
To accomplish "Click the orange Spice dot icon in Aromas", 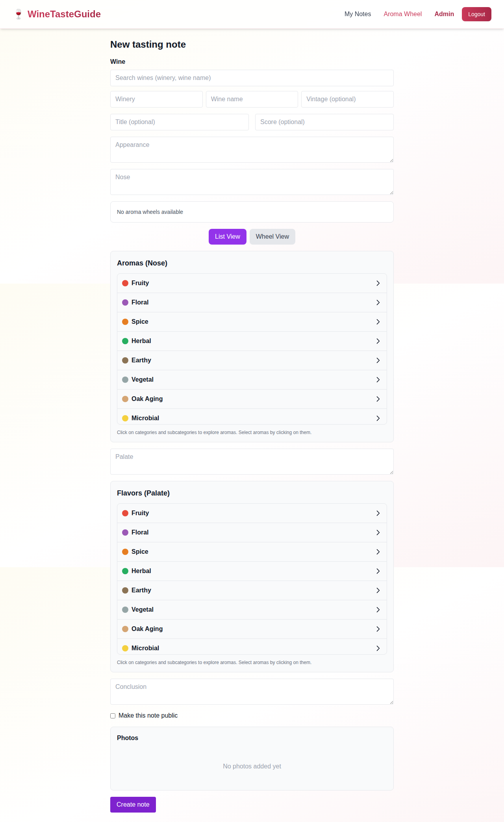I will [x=125, y=321].
